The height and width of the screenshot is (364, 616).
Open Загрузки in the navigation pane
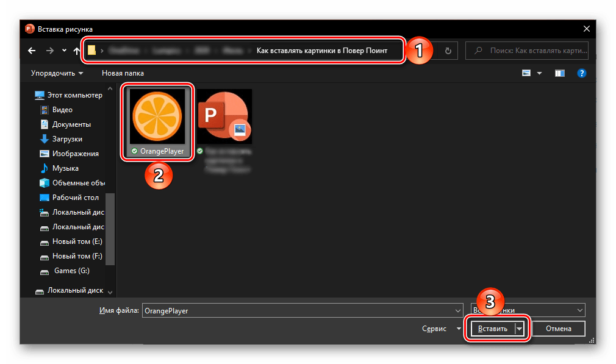pyautogui.click(x=67, y=139)
